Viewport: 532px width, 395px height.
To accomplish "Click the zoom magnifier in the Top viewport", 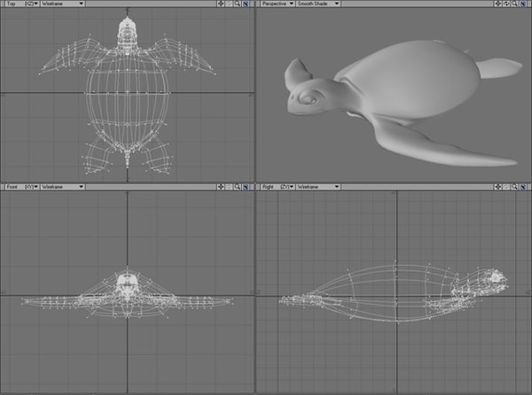I will (x=238, y=4).
